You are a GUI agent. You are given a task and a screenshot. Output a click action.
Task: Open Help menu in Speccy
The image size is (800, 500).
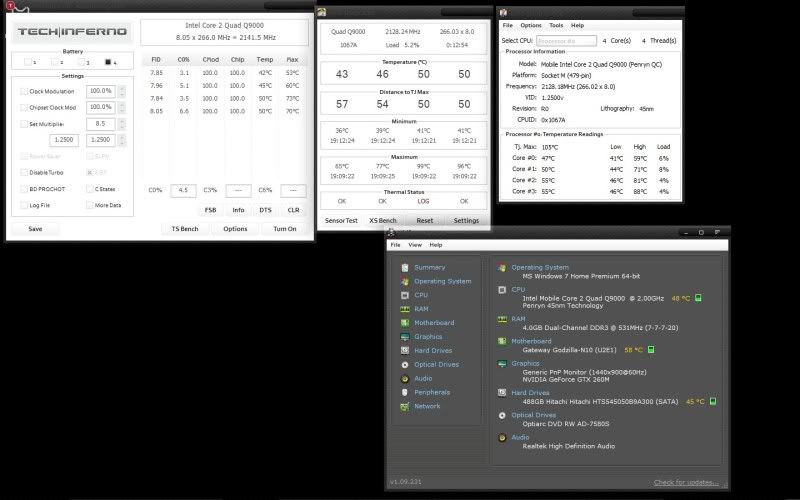436,245
